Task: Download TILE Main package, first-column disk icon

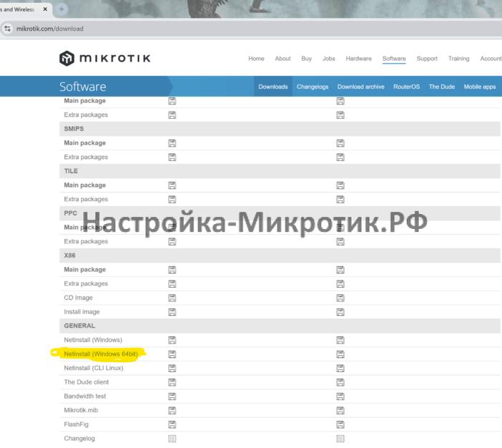Action: [172, 185]
